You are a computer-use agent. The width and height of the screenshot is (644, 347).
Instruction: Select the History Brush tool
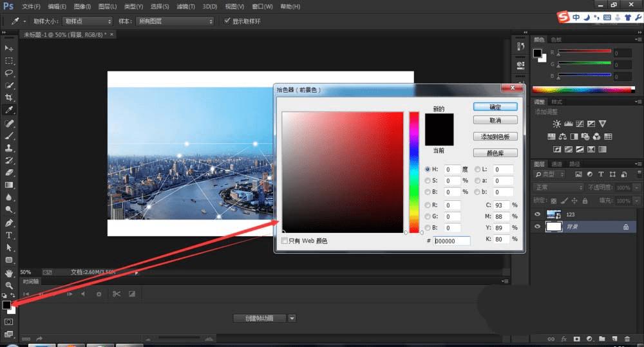[x=8, y=160]
